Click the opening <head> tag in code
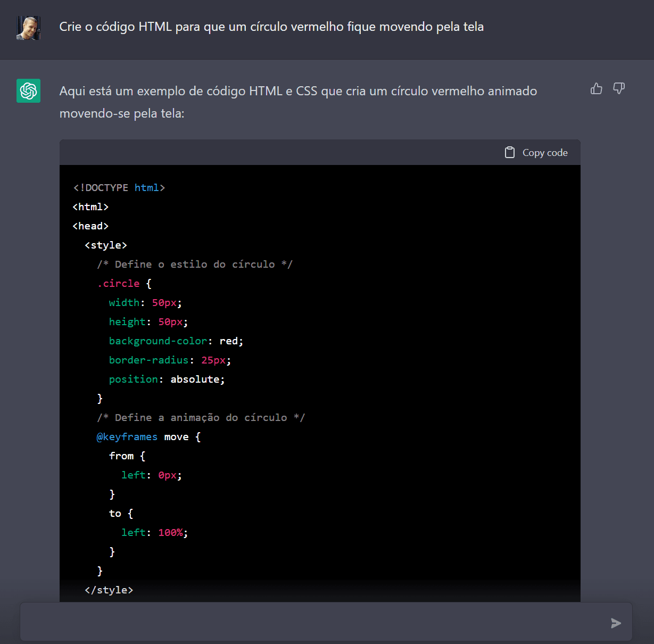This screenshot has height=644, width=654. click(90, 226)
